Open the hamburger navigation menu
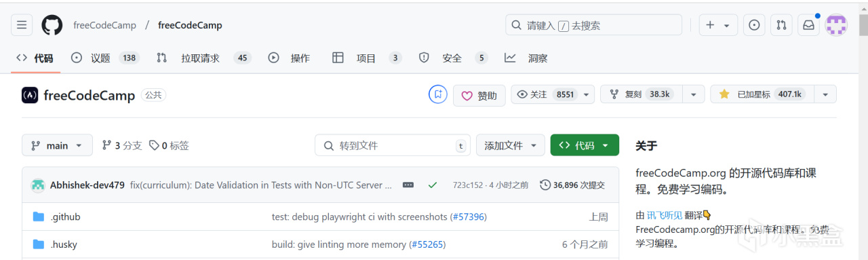868x260 pixels. point(22,25)
